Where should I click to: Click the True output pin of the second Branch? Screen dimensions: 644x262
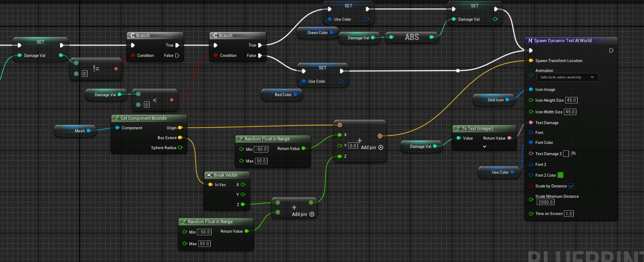tap(260, 45)
